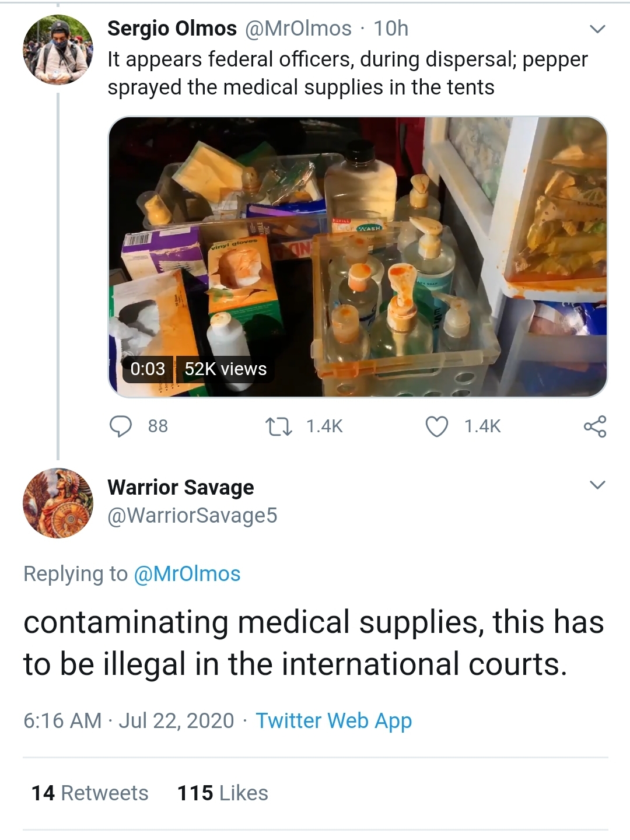
Task: View the 115 Likes list
Action: pos(223,793)
